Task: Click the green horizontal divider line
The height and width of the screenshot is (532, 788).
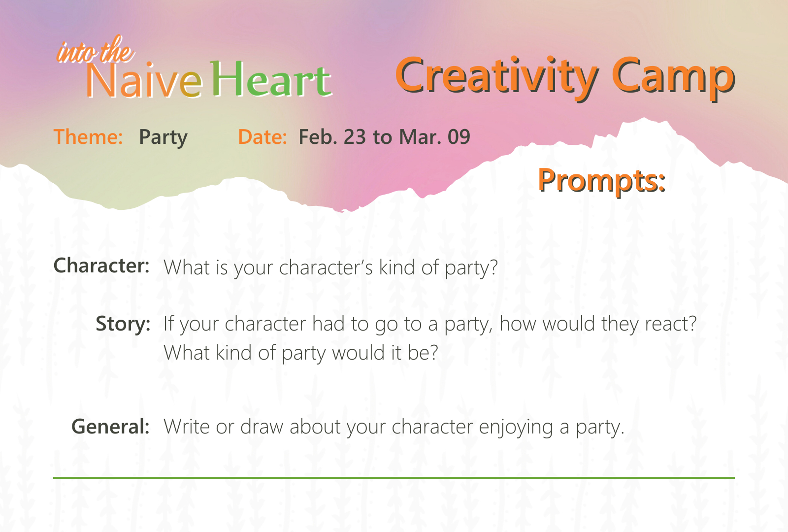Action: click(x=394, y=477)
